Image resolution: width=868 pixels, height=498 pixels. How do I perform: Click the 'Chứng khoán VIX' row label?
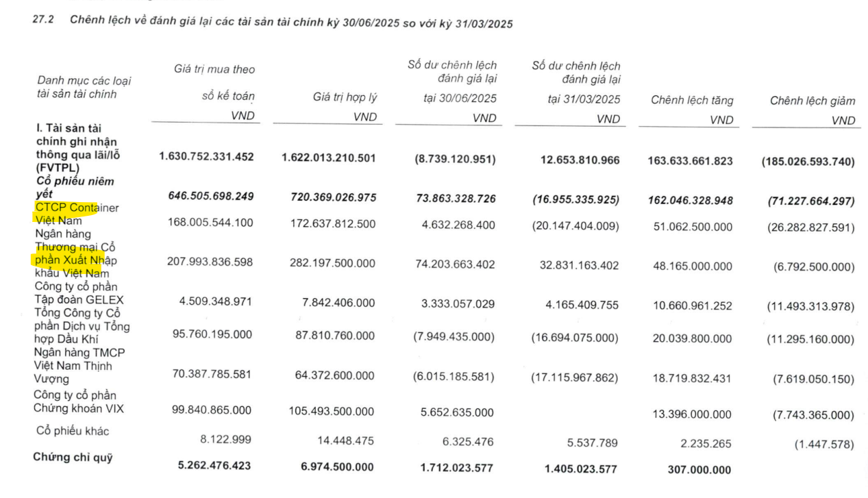[x=79, y=409]
